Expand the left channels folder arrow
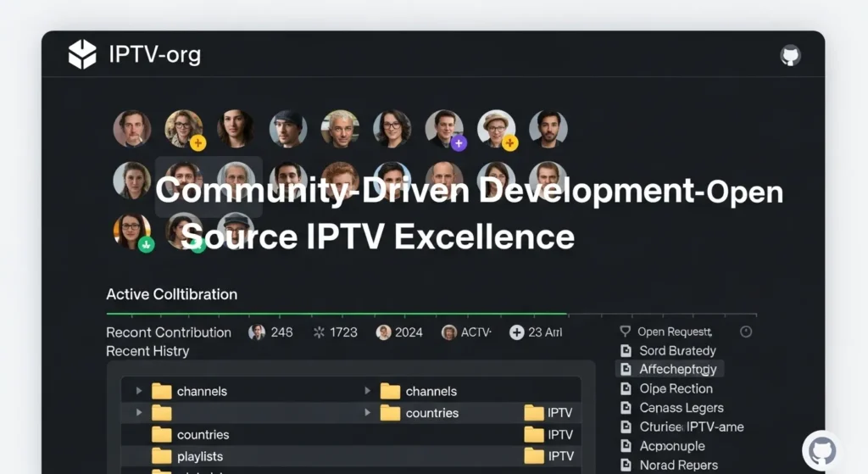Screen dimensions: 868x474 139,390
